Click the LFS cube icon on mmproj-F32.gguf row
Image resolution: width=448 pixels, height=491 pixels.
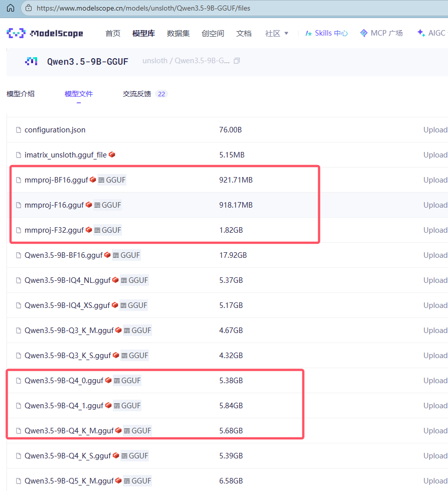(89, 230)
